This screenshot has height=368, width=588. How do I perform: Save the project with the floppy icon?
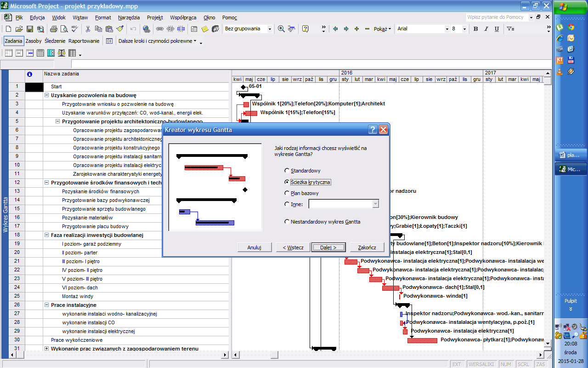(x=30, y=29)
